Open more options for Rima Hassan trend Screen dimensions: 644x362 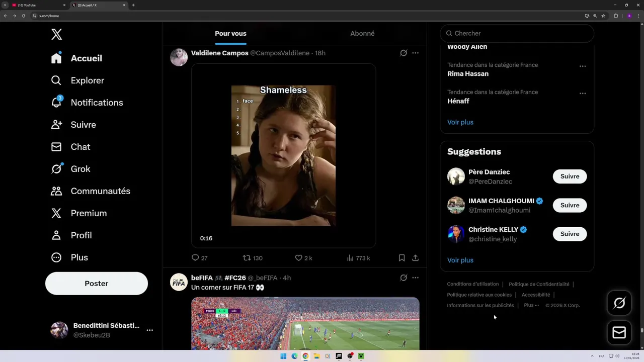pos(582,66)
